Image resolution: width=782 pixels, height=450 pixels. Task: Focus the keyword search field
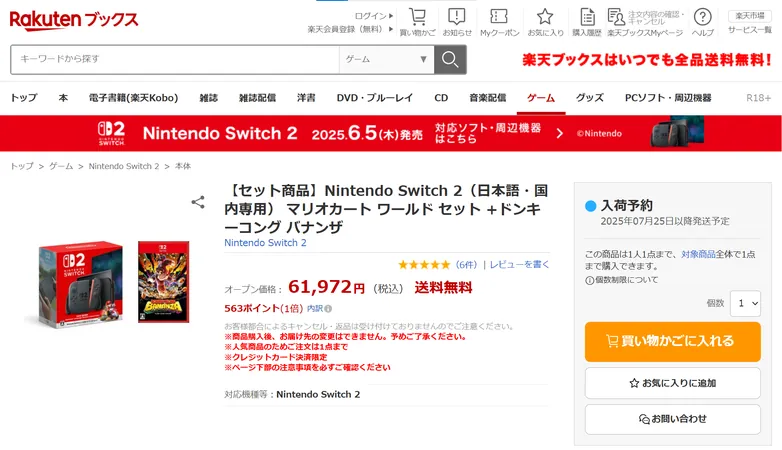point(175,59)
